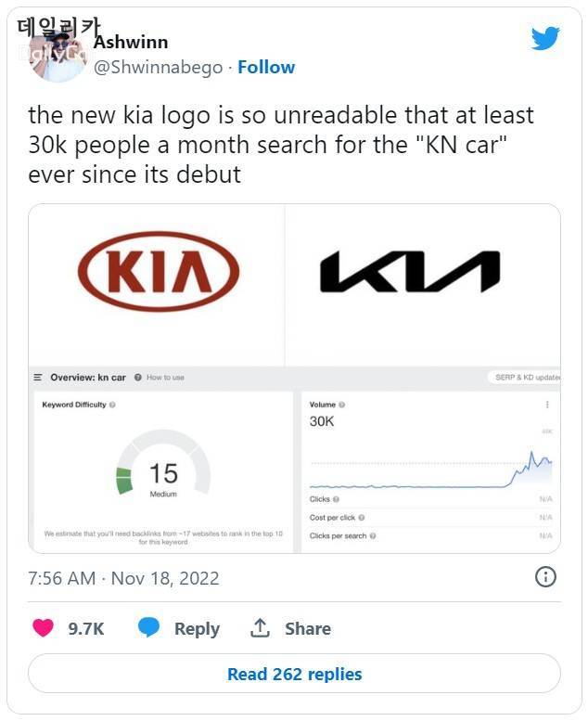Open the 7:56 AM Nov 18, 2022 timestamp
The width and height of the screenshot is (588, 721).
[123, 578]
